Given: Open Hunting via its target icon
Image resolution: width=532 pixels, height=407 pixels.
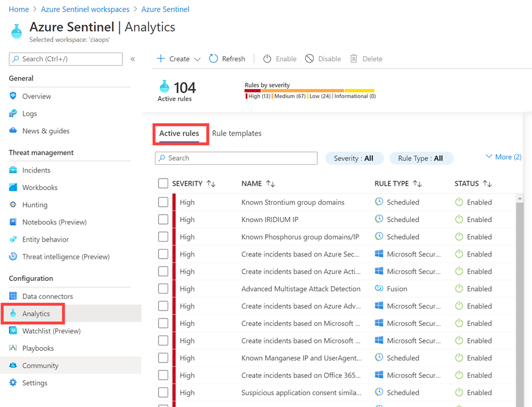Looking at the screenshot, I should tap(13, 205).
